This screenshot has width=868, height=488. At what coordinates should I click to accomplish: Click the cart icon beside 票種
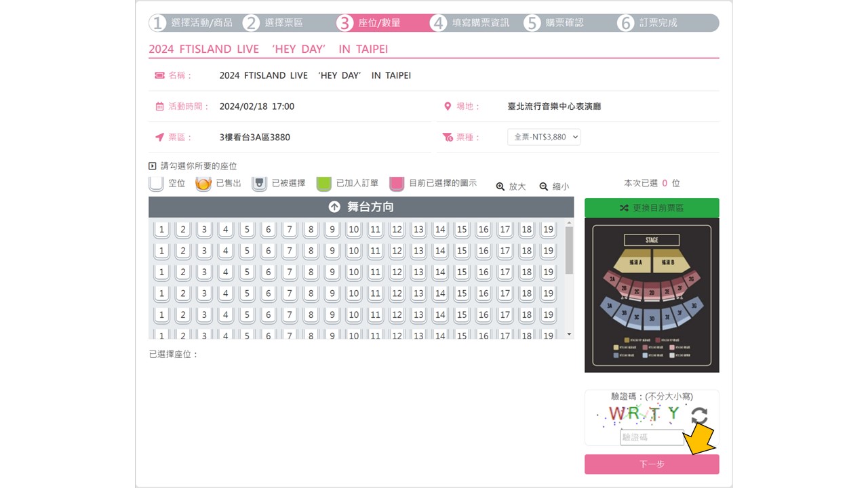[x=448, y=137]
